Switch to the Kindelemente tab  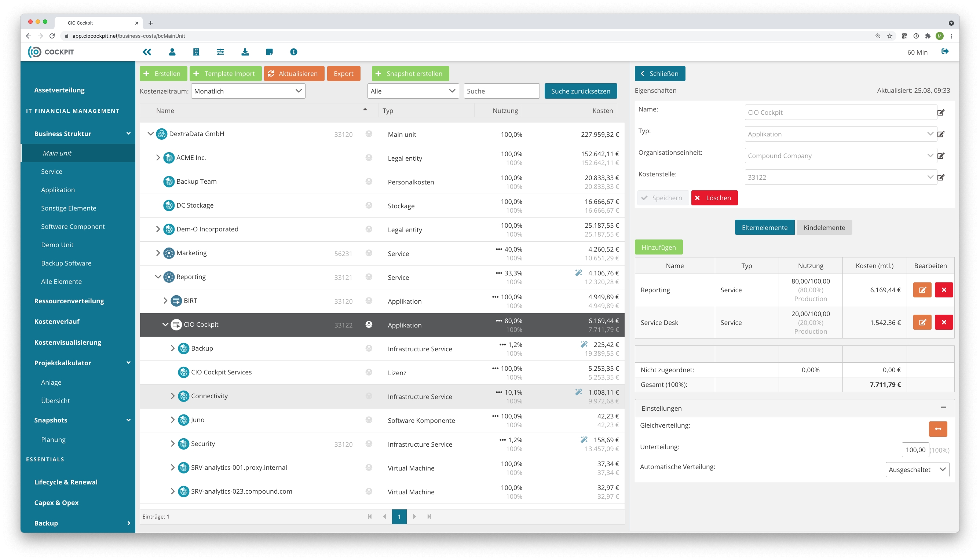click(x=824, y=228)
